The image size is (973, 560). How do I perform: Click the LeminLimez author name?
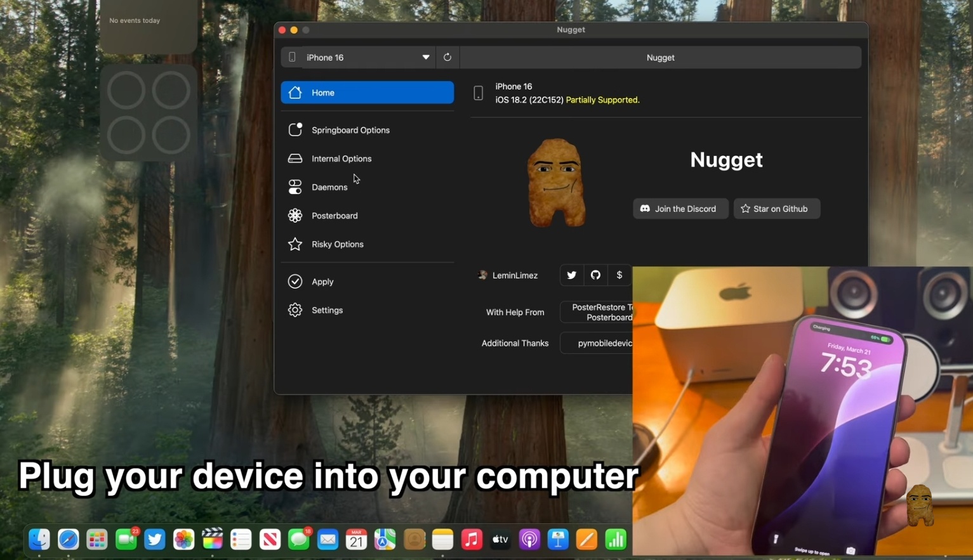[515, 275]
